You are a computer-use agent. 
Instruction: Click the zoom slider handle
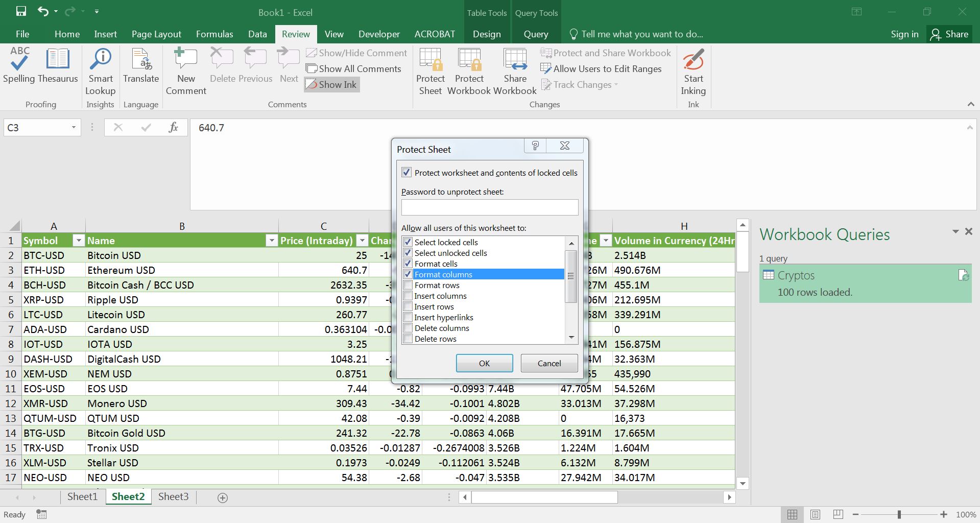(899, 514)
